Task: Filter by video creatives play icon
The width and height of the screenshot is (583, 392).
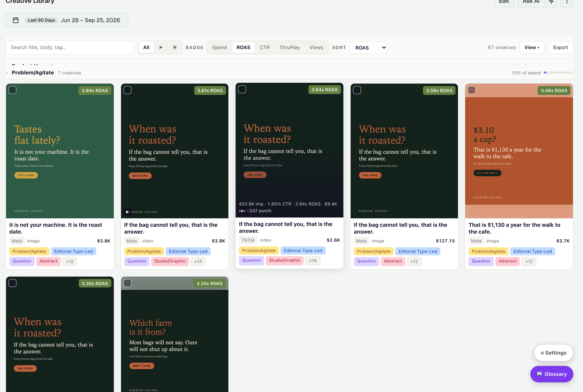Action: (161, 47)
